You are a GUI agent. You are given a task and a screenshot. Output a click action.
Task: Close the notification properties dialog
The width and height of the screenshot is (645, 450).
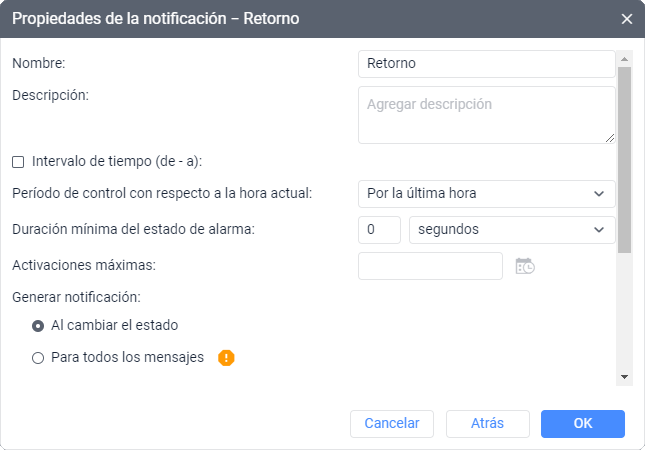[x=627, y=19]
